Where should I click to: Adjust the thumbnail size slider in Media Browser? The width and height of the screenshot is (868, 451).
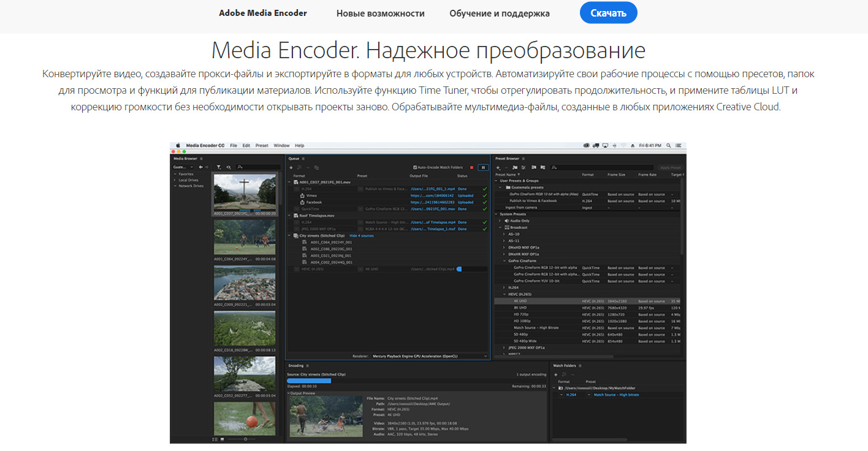pos(245,439)
